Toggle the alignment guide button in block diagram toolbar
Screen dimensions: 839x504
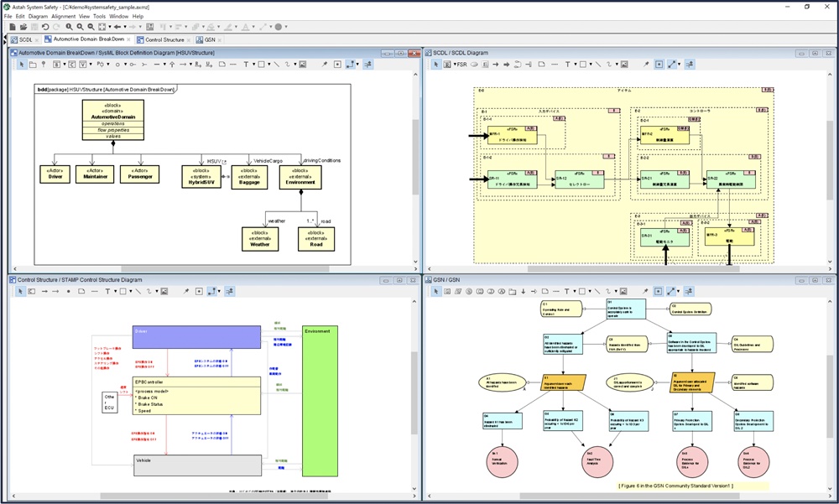pyautogui.click(x=370, y=65)
